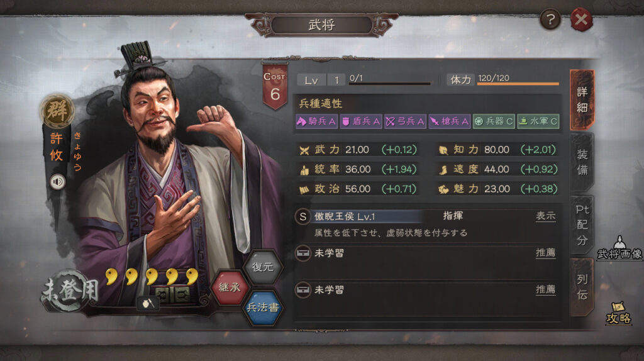The height and width of the screenshot is (361, 644).
Task: Play the general's voice speaker icon
Action: click(57, 182)
